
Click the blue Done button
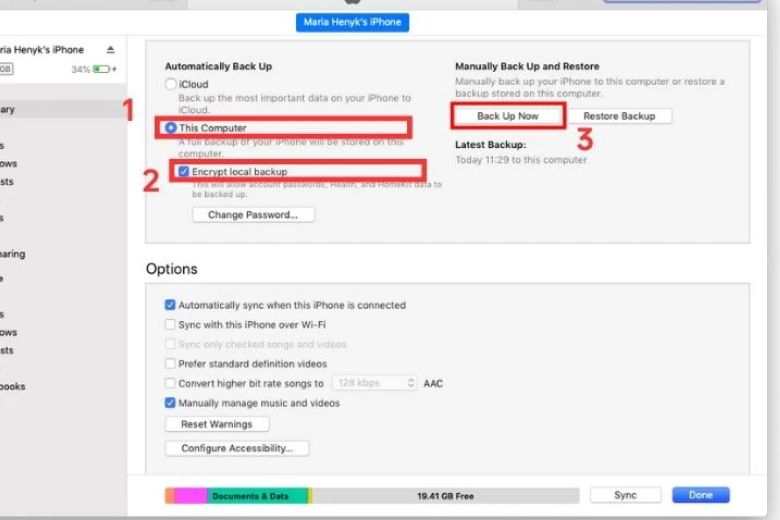pyautogui.click(x=700, y=495)
